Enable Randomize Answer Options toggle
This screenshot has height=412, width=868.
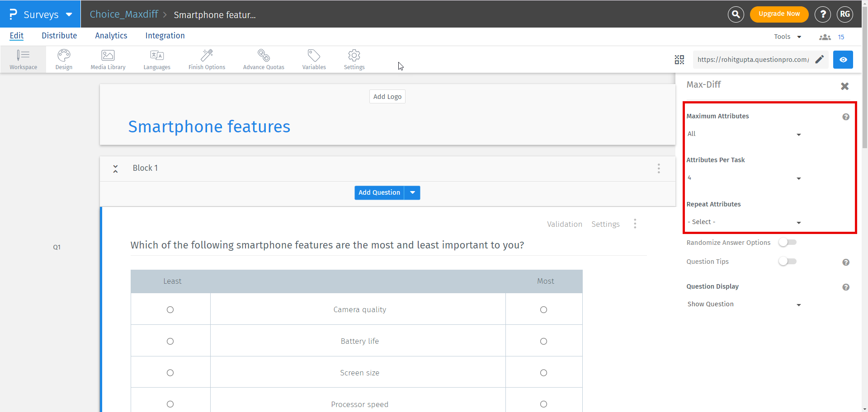tap(787, 243)
